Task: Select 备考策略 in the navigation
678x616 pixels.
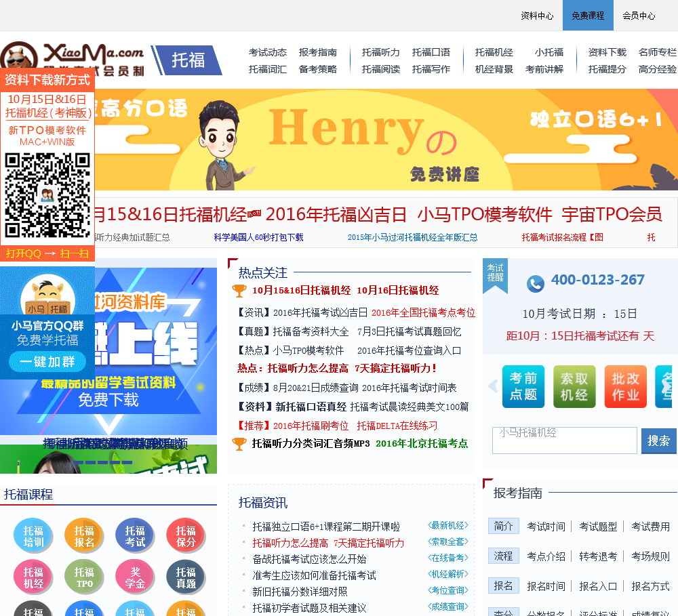Action: [318, 69]
